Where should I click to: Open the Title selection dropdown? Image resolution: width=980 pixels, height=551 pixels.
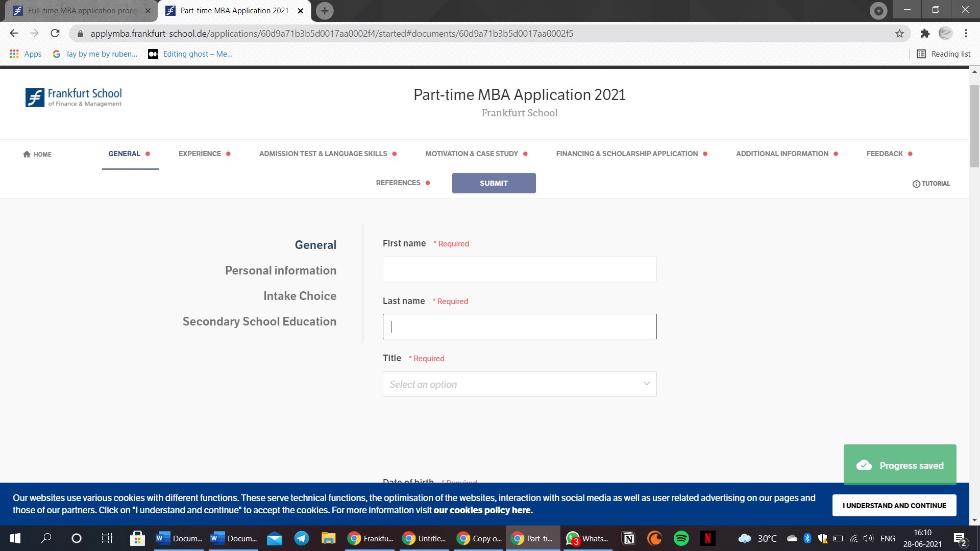click(x=519, y=384)
